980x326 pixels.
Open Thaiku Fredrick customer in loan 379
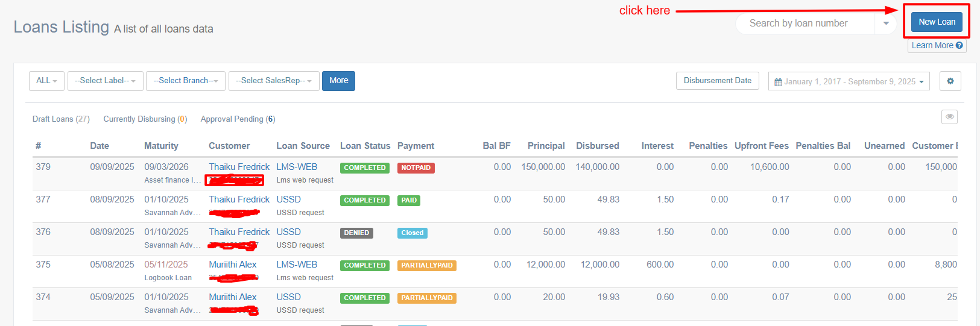[239, 167]
